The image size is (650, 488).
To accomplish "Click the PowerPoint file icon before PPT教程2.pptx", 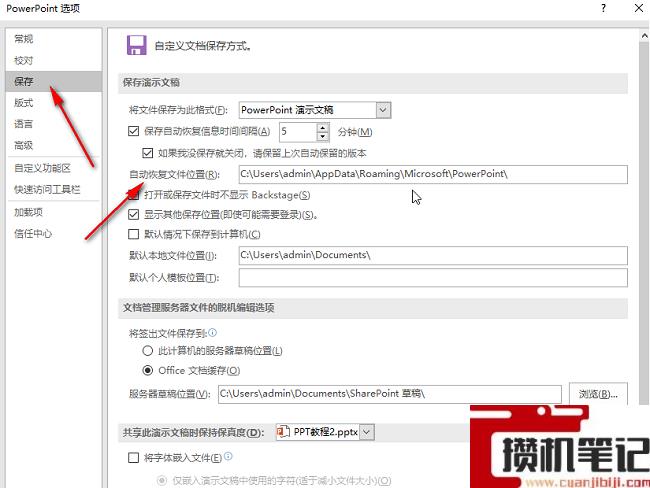I will point(283,432).
